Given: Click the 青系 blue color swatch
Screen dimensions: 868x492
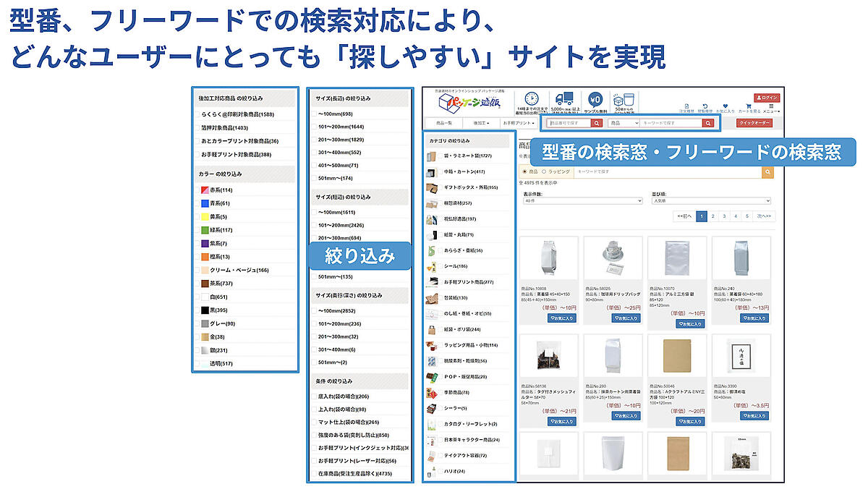Looking at the screenshot, I should pos(205,203).
